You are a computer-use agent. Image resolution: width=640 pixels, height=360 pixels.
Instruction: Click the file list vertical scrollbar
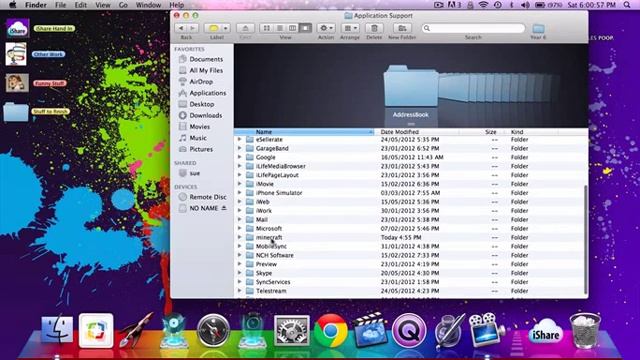586,240
